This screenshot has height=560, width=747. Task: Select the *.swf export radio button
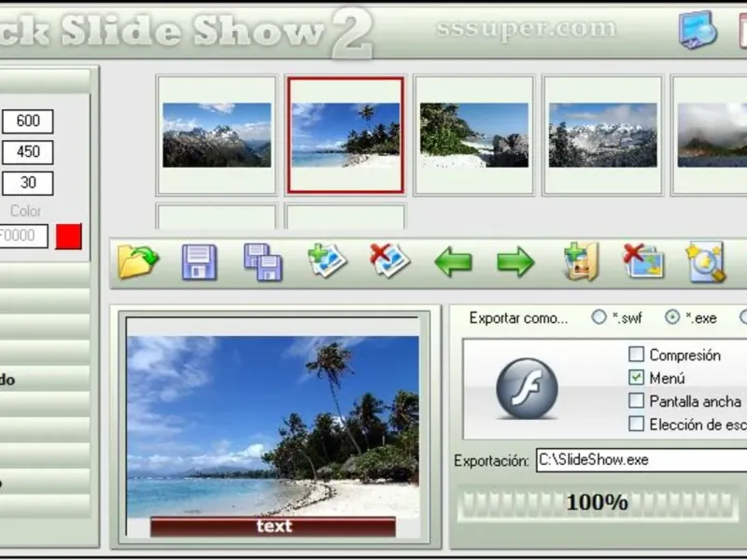(x=599, y=317)
